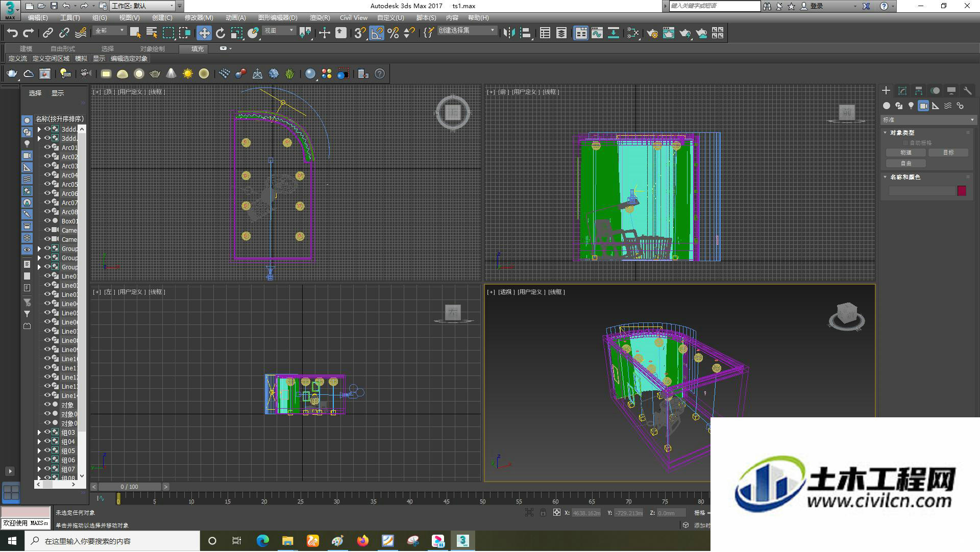
Task: Open the 创建选择集 named selection dropdown
Action: click(x=467, y=31)
